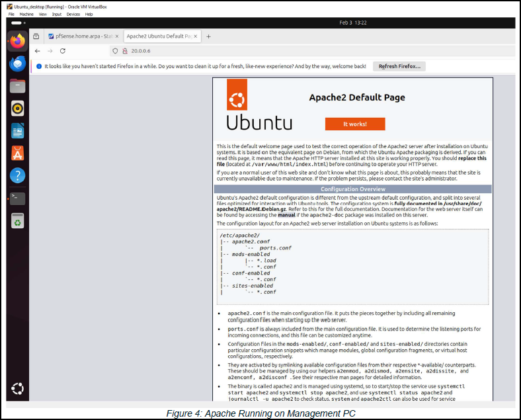Open the Ubuntu App Center icon
The image size is (521, 420).
pyautogui.click(x=18, y=153)
